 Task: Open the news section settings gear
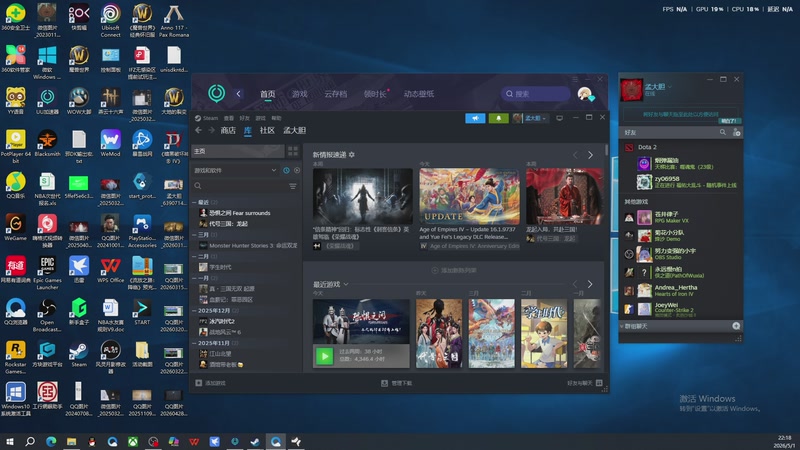click(x=352, y=155)
